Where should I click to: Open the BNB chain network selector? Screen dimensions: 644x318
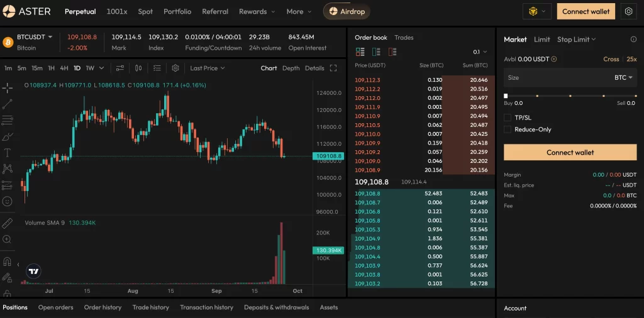[537, 11]
